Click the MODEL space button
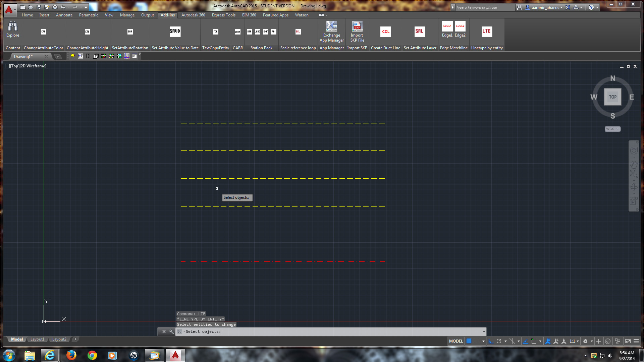 [456, 341]
